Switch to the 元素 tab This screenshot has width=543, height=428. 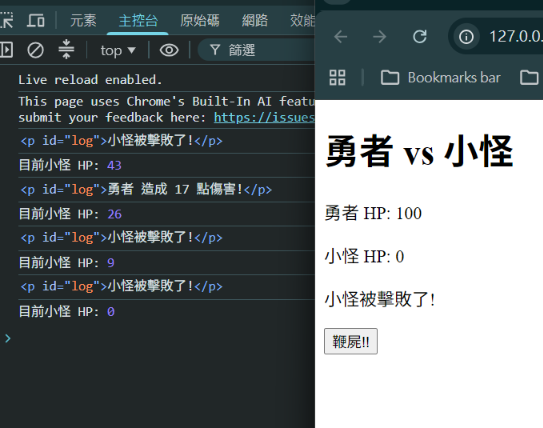click(83, 21)
